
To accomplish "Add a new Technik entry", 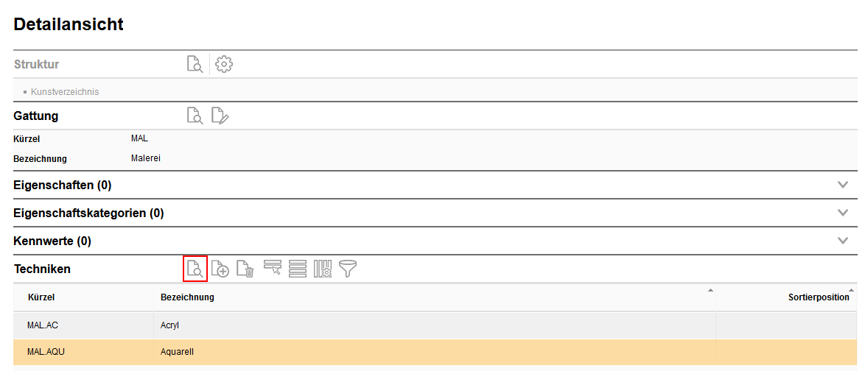I will click(220, 269).
